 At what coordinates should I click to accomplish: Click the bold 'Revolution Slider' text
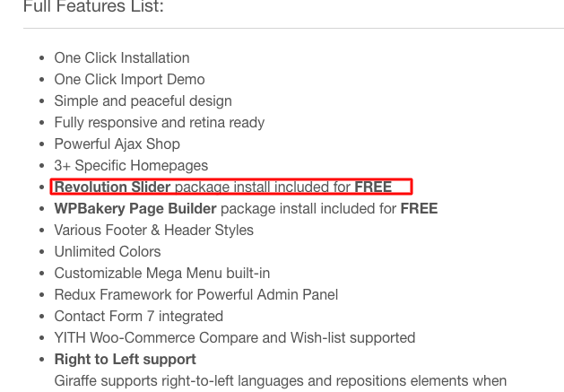tap(112, 187)
